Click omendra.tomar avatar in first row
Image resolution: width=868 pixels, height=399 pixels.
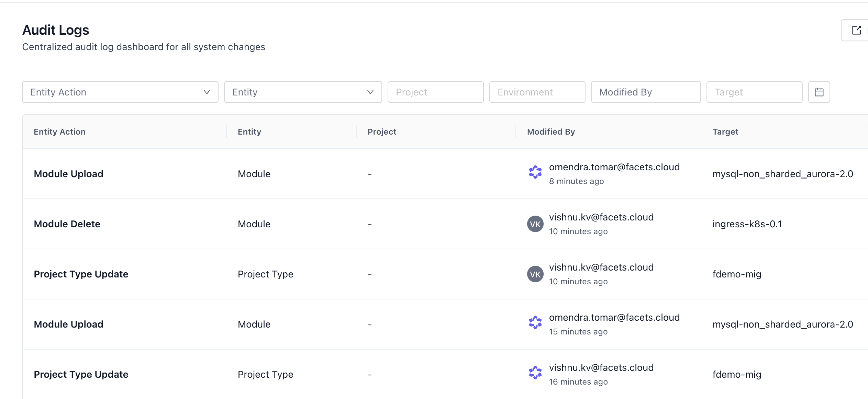pyautogui.click(x=535, y=172)
